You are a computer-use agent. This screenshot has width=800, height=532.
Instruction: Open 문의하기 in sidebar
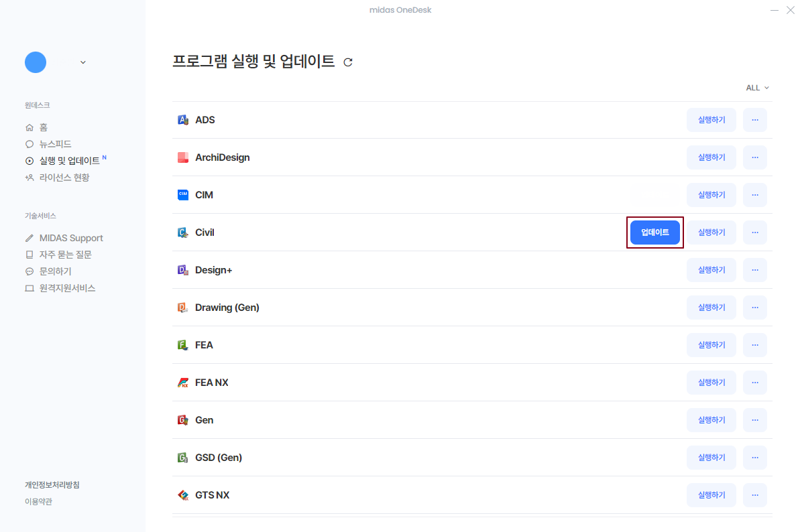[55, 271]
